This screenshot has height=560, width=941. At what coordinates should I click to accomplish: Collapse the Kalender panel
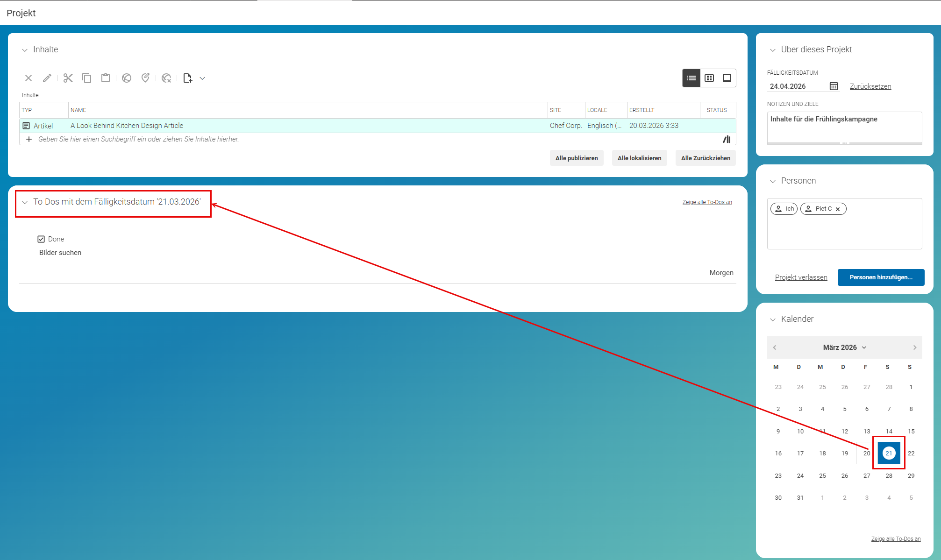(773, 319)
